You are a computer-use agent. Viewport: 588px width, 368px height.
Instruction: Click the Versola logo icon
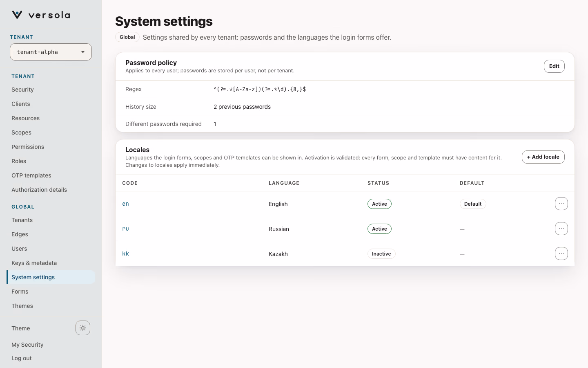pos(17,15)
